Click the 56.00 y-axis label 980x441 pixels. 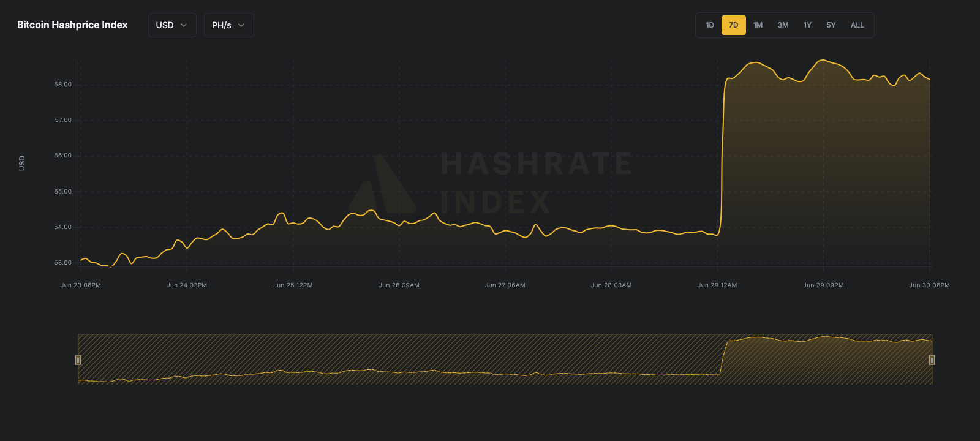click(62, 156)
